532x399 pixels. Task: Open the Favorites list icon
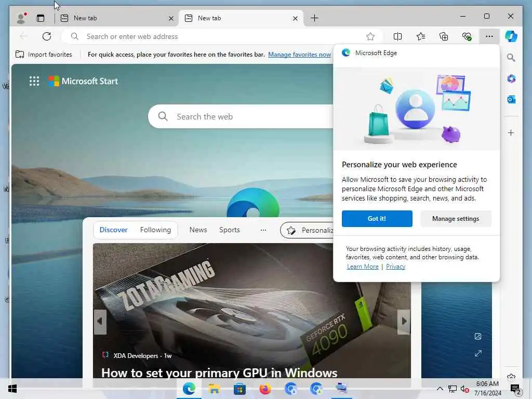(421, 36)
